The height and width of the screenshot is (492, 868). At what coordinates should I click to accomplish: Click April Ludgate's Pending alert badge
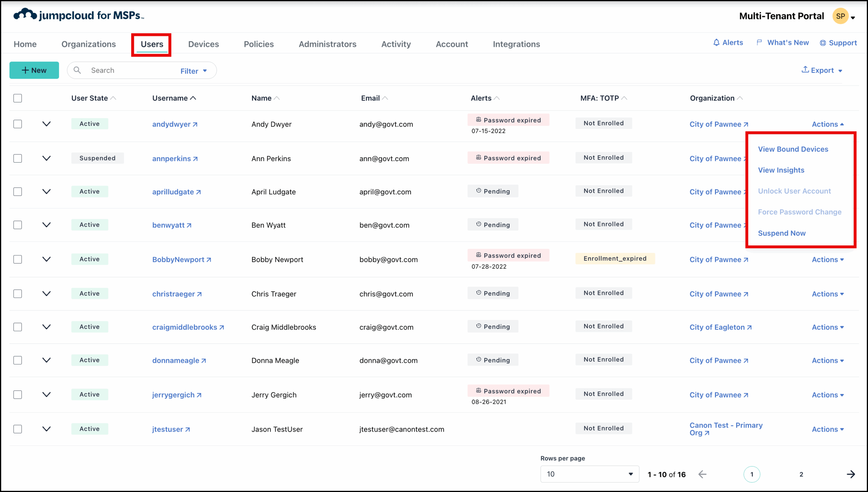coord(493,191)
